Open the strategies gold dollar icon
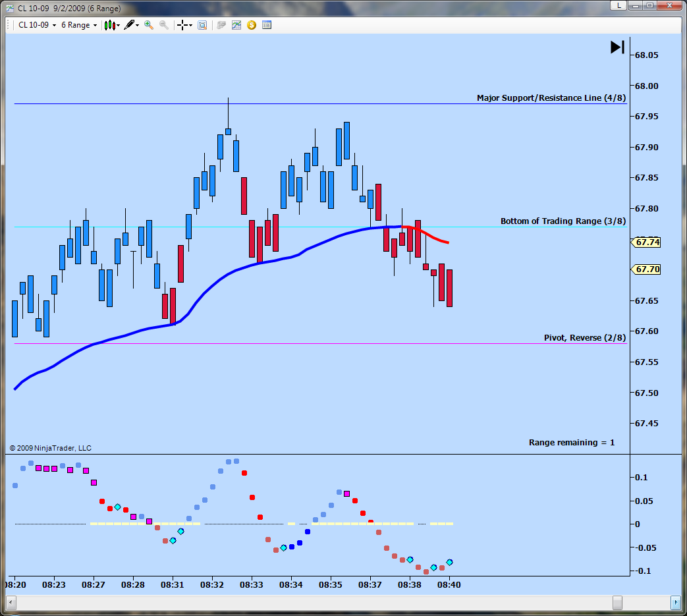Viewport: 687px width, 616px height. (252, 25)
